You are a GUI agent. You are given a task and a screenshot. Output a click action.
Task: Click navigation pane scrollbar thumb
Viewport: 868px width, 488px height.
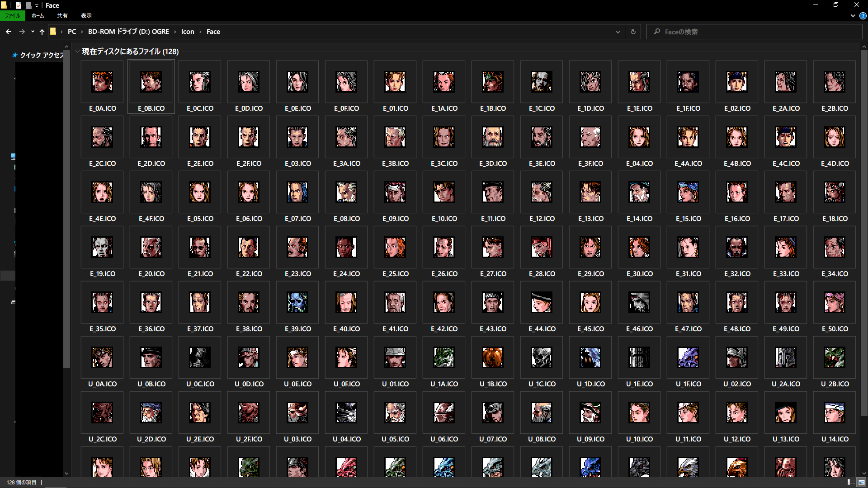pos(66,209)
